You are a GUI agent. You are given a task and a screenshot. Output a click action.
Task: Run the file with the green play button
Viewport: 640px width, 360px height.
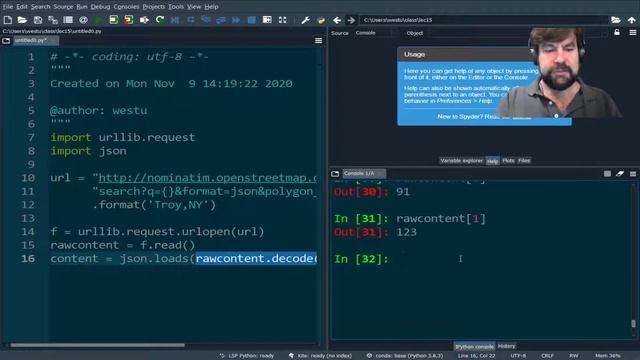[98, 20]
